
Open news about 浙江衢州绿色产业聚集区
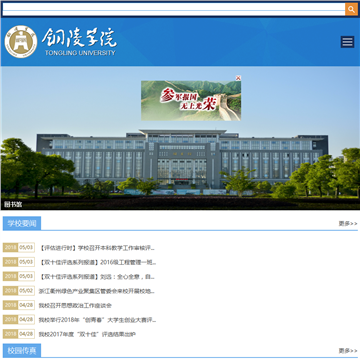(x=97, y=291)
